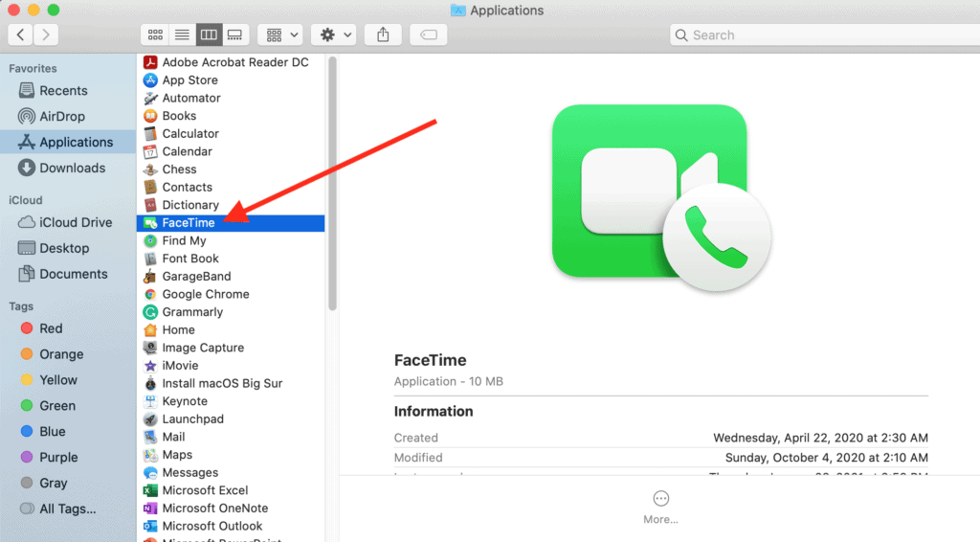This screenshot has width=980, height=542.
Task: Open AirDrop in the sidebar
Action: click(x=61, y=116)
